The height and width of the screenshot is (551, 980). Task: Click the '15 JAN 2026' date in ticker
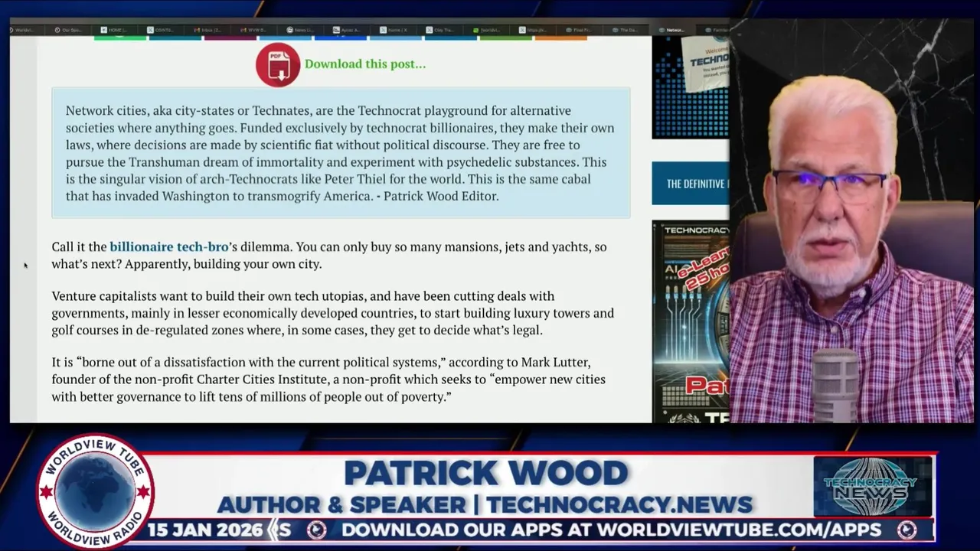point(204,530)
